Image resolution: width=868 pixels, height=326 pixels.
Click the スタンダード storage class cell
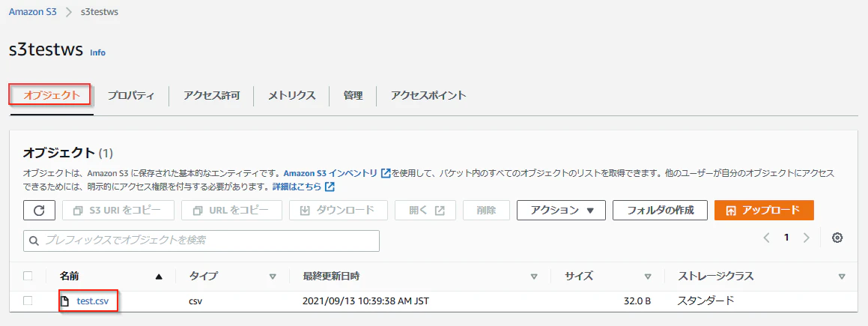pyautogui.click(x=705, y=302)
